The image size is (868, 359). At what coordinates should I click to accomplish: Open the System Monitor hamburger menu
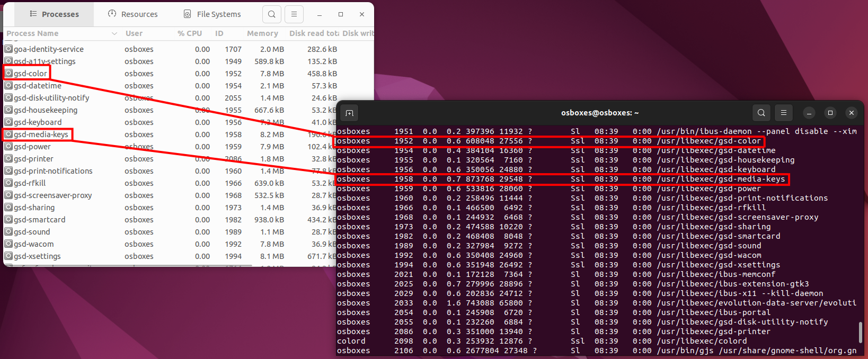click(294, 14)
